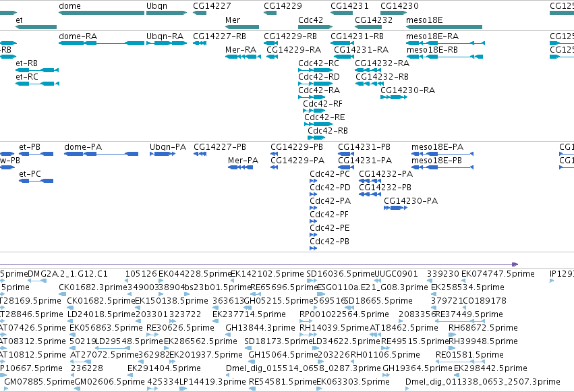Click the Ubqn gene feature bar

167,13
